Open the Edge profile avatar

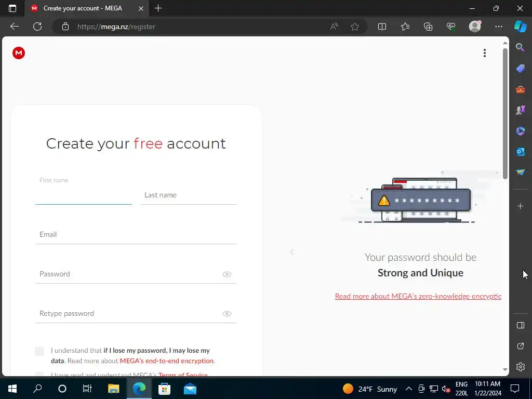point(475,26)
